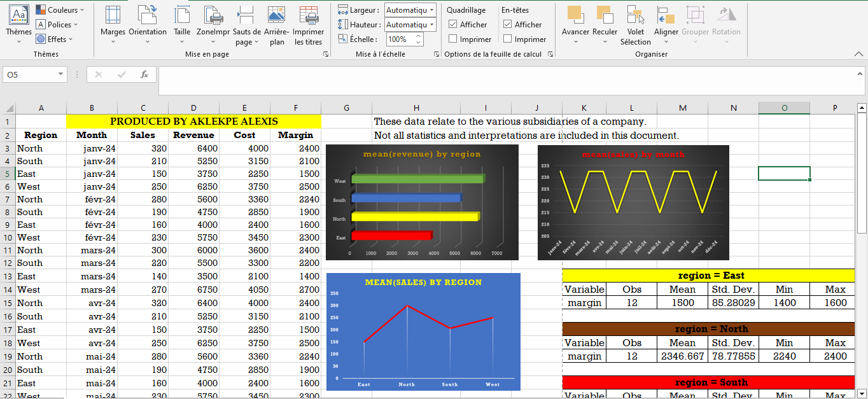Click the Marges page margins icon
The height and width of the screenshot is (399, 868).
point(113,15)
